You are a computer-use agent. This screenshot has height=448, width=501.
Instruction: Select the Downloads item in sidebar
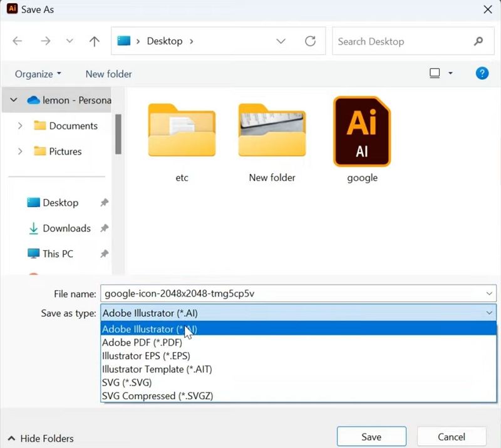pos(66,228)
